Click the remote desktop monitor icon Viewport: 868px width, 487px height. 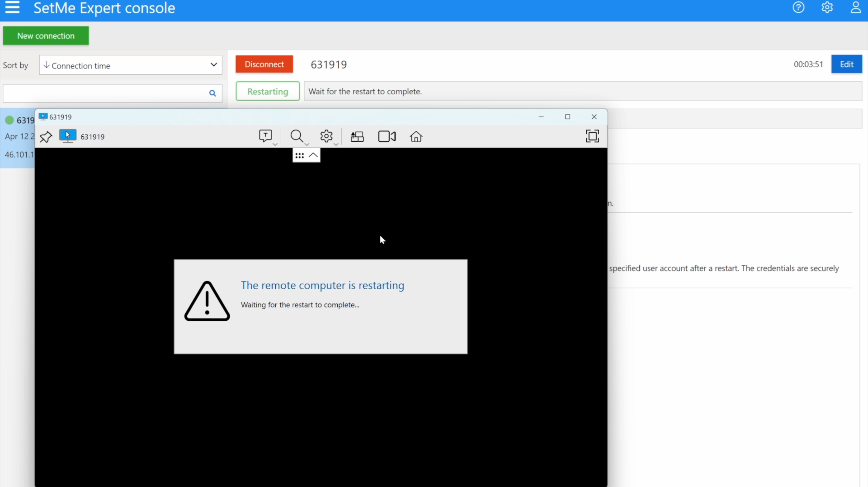(x=68, y=136)
